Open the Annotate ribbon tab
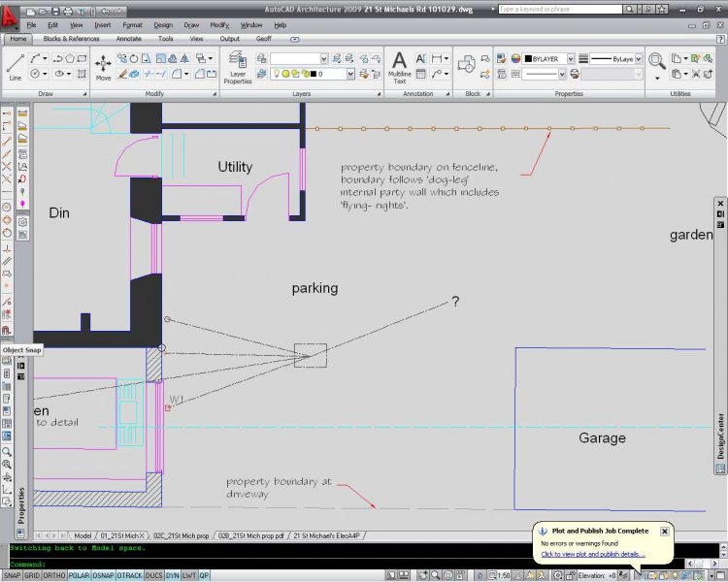The height and width of the screenshot is (582, 728). tap(129, 39)
